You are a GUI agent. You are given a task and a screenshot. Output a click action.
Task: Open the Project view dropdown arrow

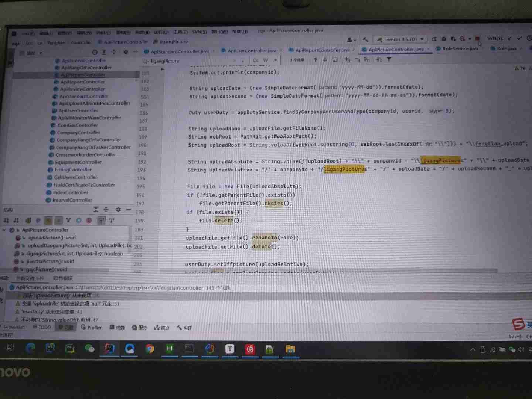pyautogui.click(x=41, y=53)
